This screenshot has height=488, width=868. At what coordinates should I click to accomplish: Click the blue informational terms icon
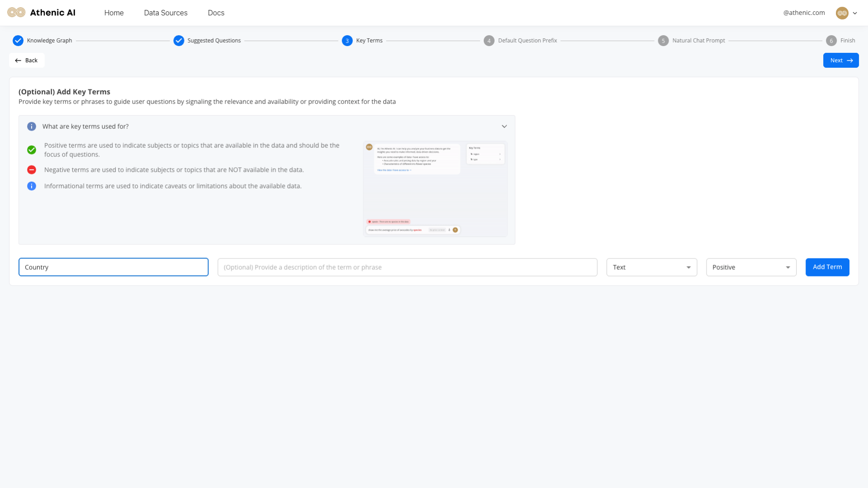(32, 186)
